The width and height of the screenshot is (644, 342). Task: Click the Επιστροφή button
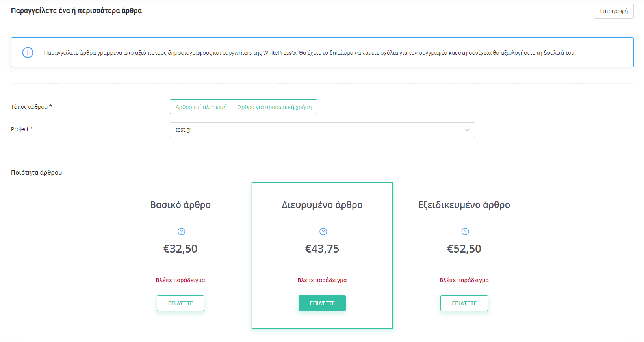614,11
